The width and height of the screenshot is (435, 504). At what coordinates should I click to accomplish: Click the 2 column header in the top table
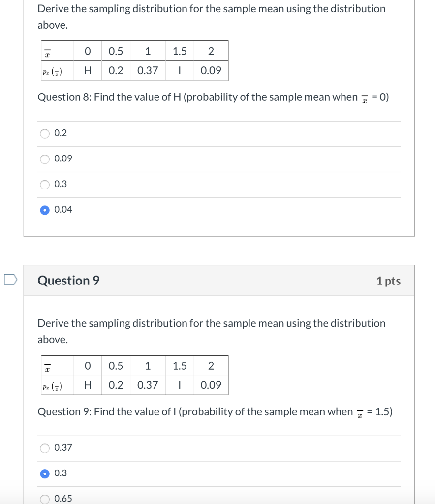click(211, 51)
